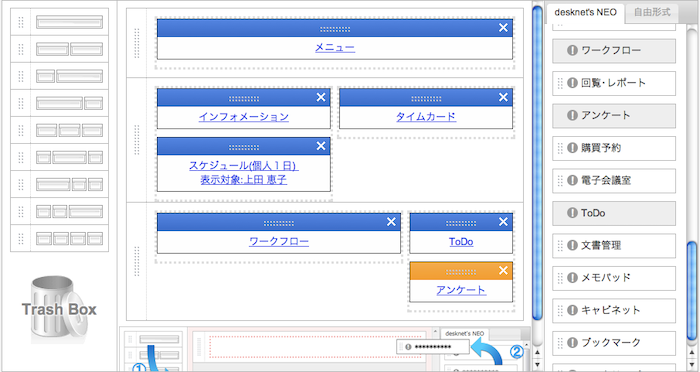Click the orange アンケート portlet title bar
Image resolution: width=700 pixels, height=372 pixels.
pyautogui.click(x=461, y=271)
